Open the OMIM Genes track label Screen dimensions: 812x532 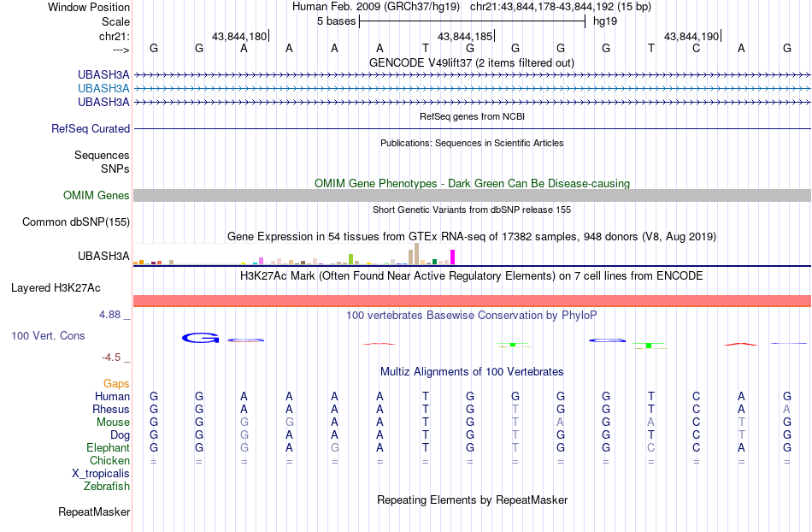(x=97, y=195)
